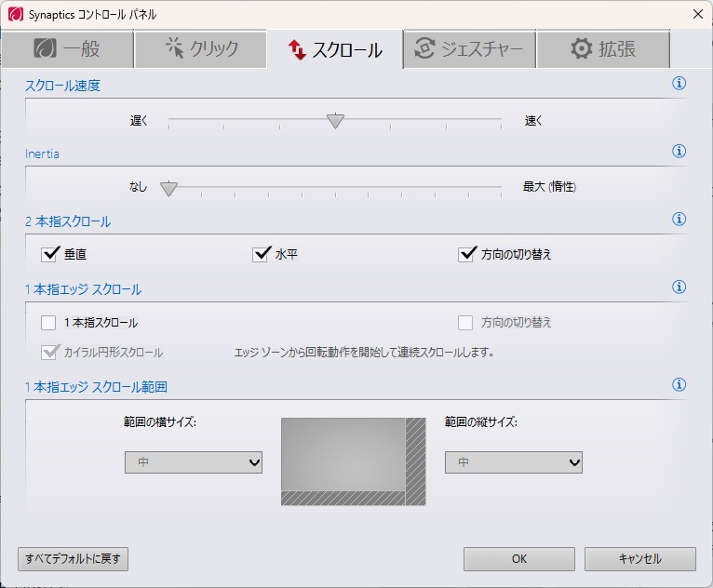
Task: Expand the 範囲の横サイズ dropdown
Action: 194,462
